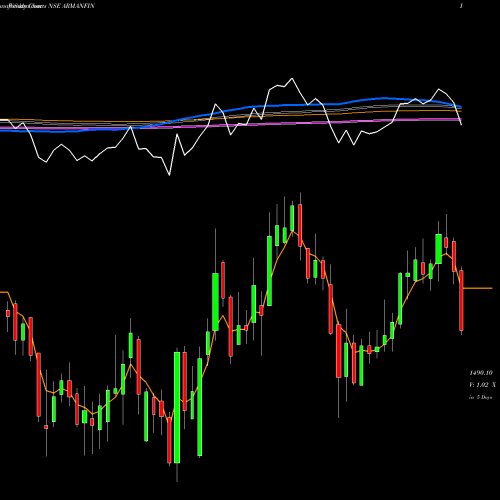Click the NSE ARMANFIN chart title
Image resolution: width=500 pixels, height=500 pixels.
click(71, 6)
